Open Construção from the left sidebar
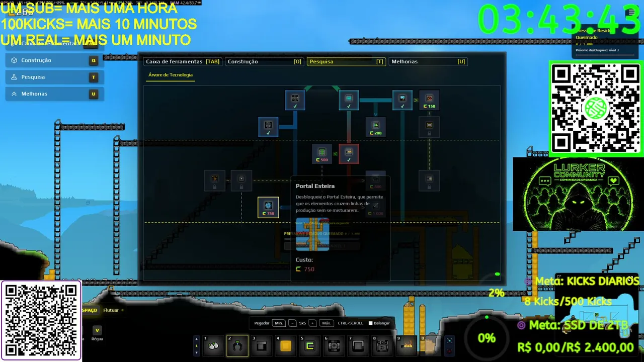The image size is (644, 362). pos(55,60)
